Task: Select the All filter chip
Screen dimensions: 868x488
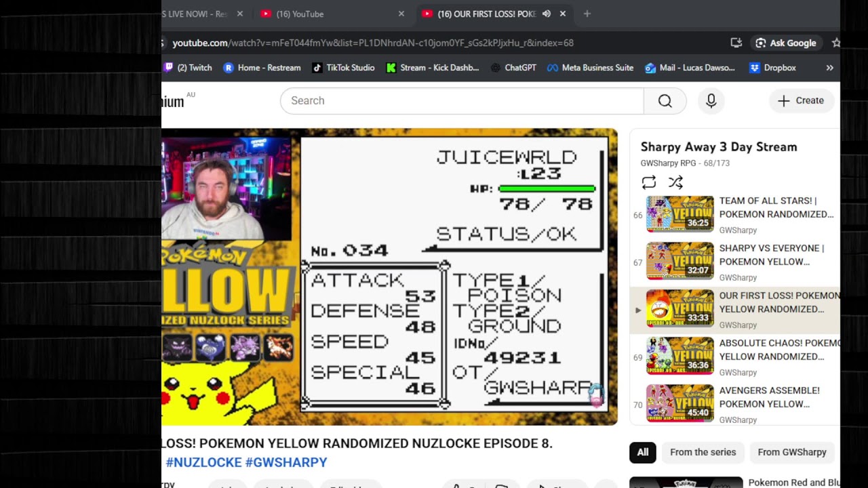Action: click(643, 452)
